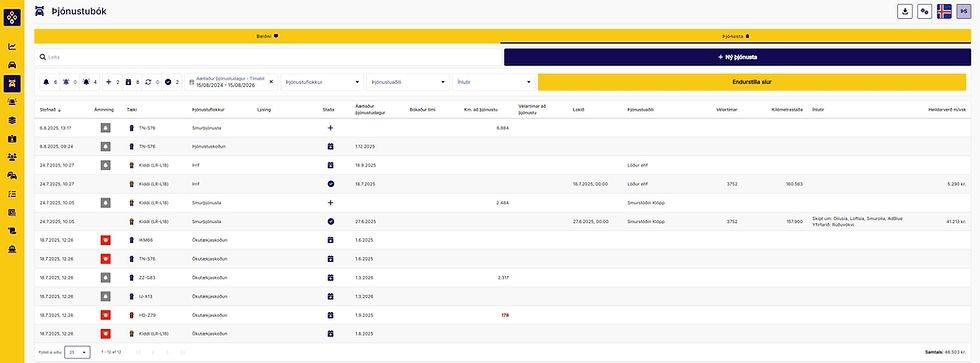Open the Þjónustuaðili filter dropdown
Image resolution: width=980 pixels, height=363 pixels.
point(408,82)
